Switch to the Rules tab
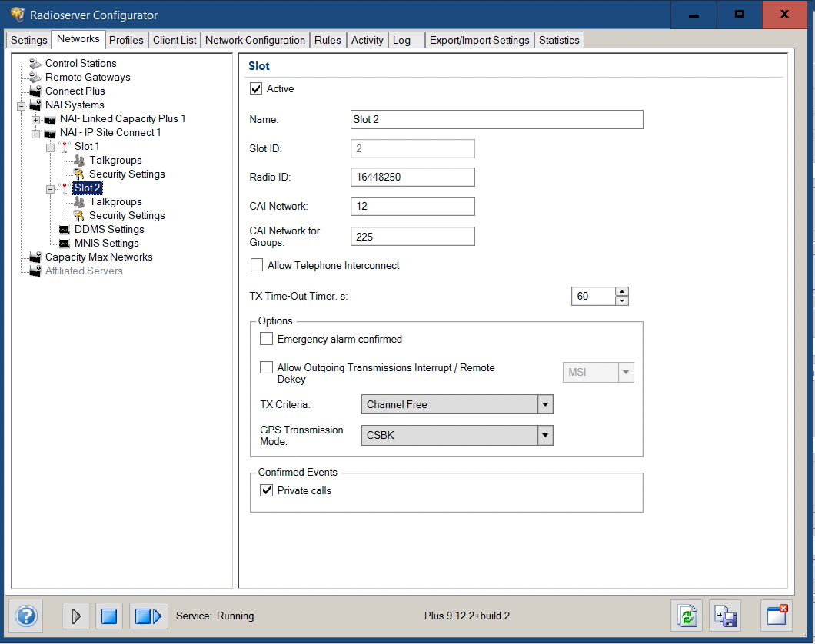This screenshot has width=815, height=644. (328, 41)
